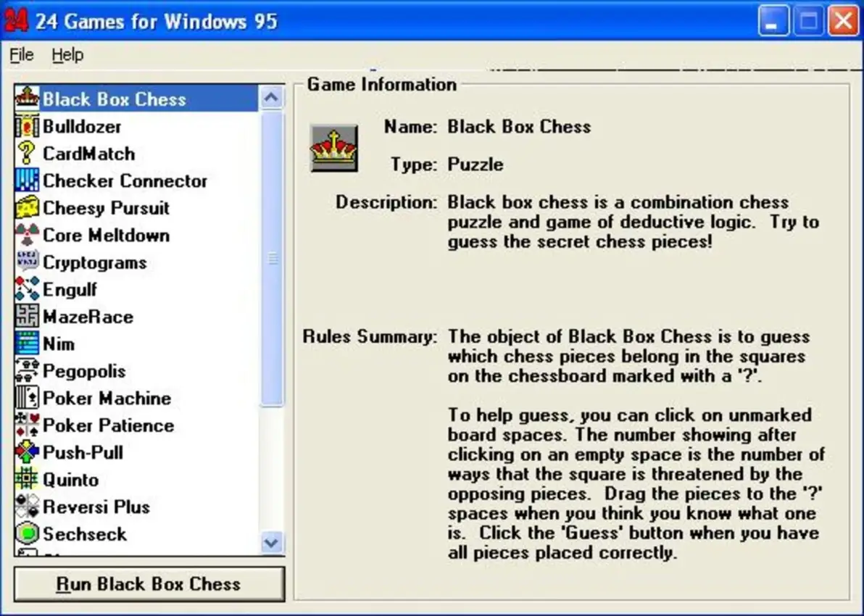This screenshot has height=616, width=864.
Task: Open the Help menu
Action: click(67, 54)
